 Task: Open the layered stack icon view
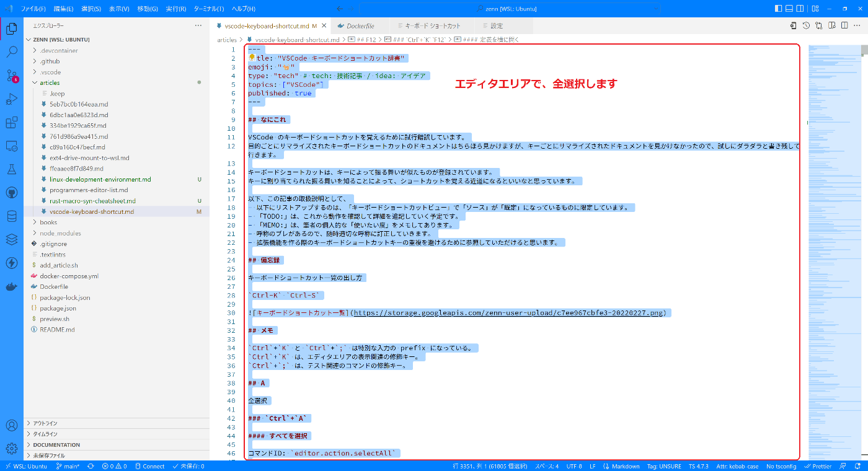(x=11, y=239)
